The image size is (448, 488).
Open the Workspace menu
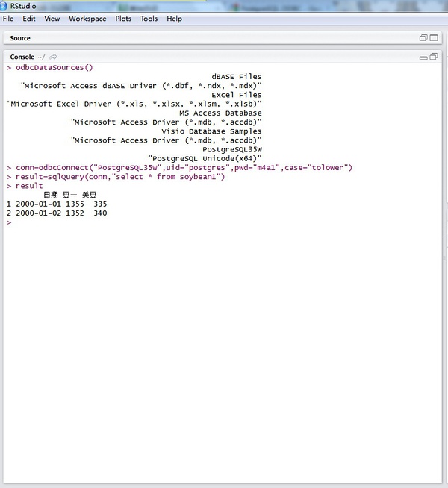pos(87,19)
